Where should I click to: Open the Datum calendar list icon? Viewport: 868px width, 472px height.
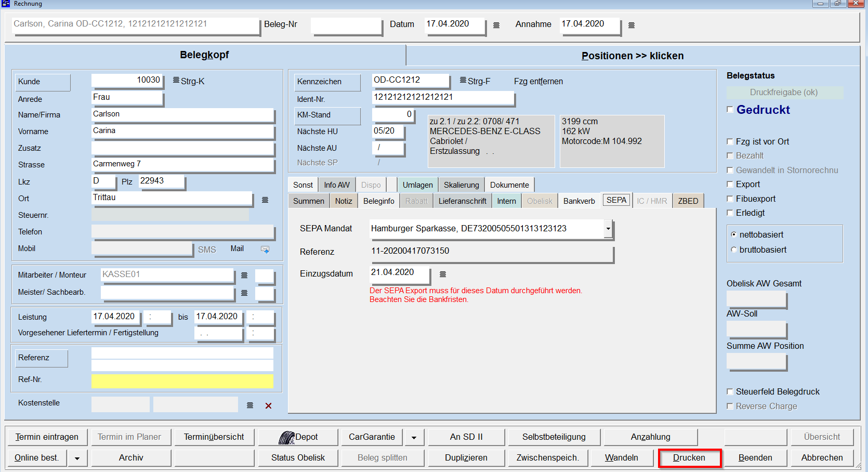click(x=496, y=25)
